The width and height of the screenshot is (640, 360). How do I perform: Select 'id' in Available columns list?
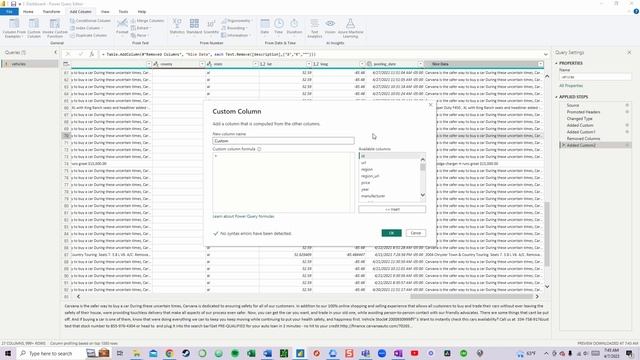389,156
